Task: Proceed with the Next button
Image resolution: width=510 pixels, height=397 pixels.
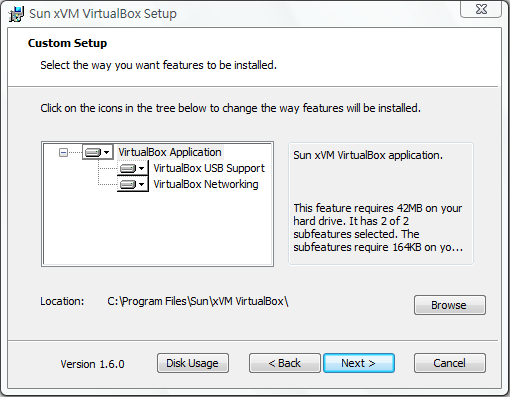Action: (359, 363)
